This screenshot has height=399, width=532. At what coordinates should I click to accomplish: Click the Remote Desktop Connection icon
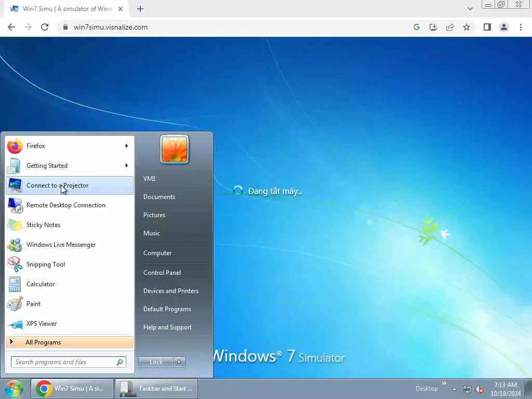pyautogui.click(x=15, y=205)
